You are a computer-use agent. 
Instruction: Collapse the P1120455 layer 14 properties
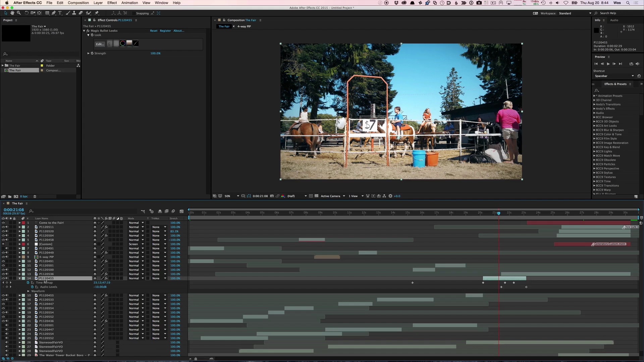pyautogui.click(x=19, y=278)
